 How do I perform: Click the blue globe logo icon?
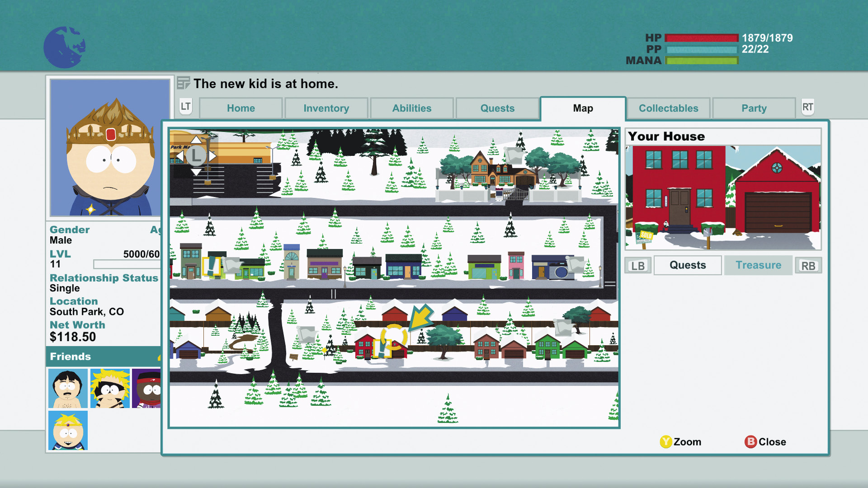point(64,47)
